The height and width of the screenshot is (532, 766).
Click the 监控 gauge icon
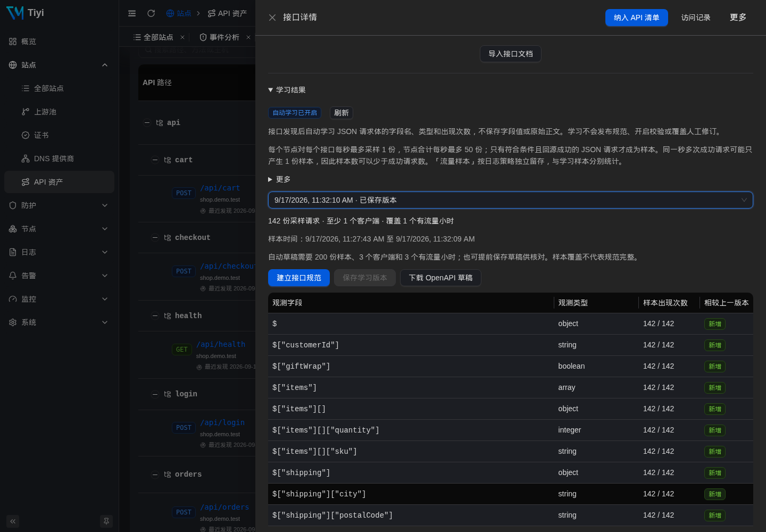[13, 299]
